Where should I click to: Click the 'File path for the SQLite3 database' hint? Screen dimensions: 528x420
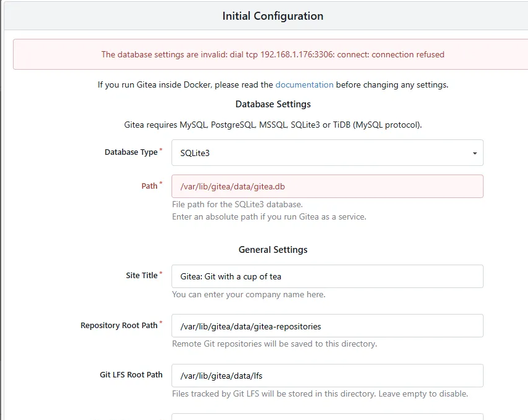point(237,204)
